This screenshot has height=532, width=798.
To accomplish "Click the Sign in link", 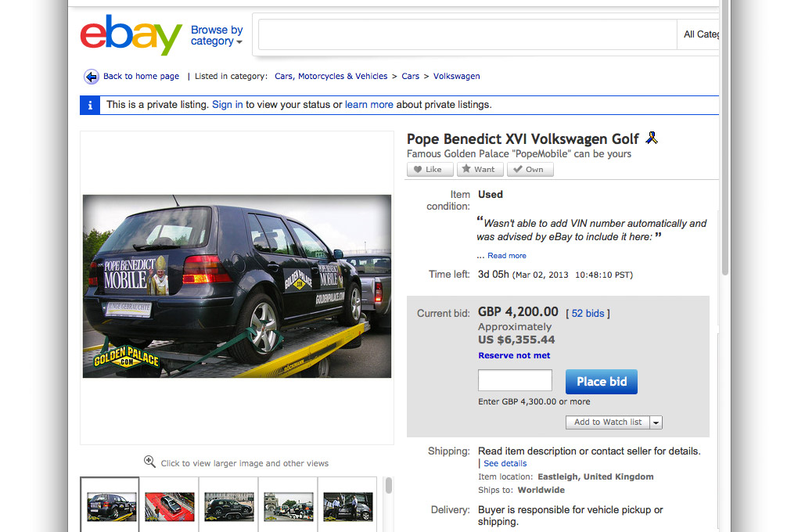I will [228, 105].
